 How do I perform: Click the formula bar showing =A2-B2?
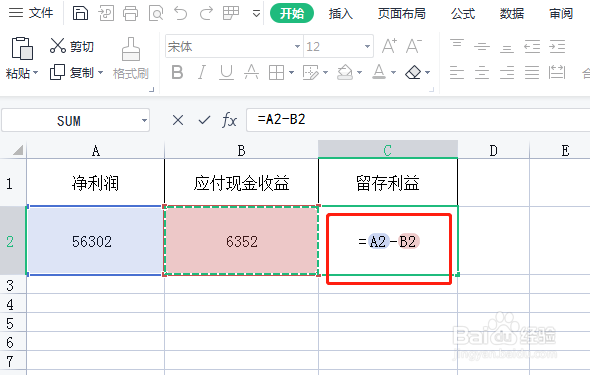(418, 120)
